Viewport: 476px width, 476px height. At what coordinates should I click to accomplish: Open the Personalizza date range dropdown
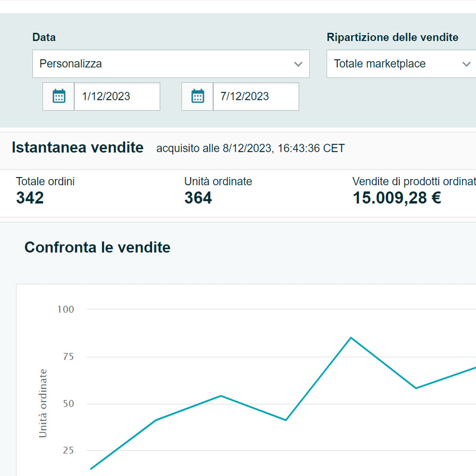pos(162,64)
